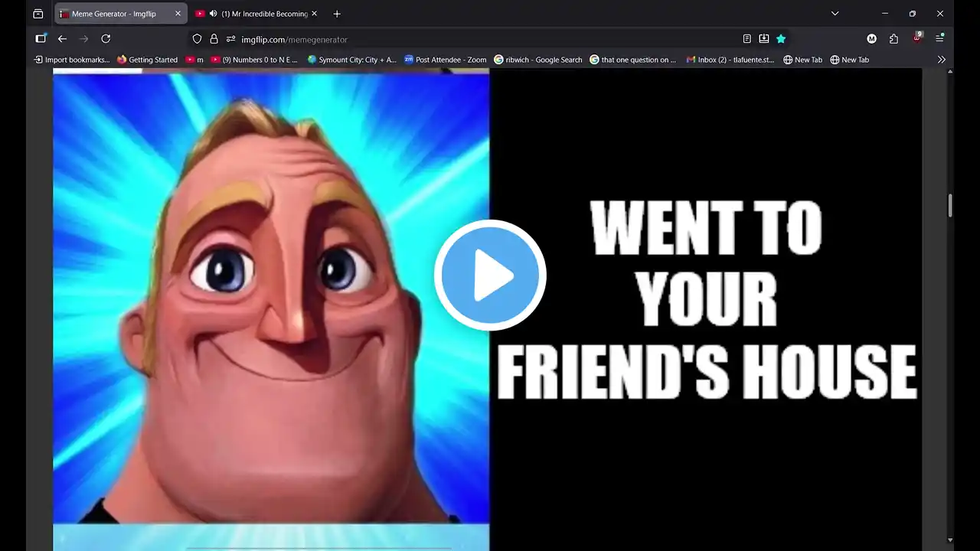Open Firefox View from the tab bar
Viewport: 980px width, 551px height.
click(x=38, y=14)
